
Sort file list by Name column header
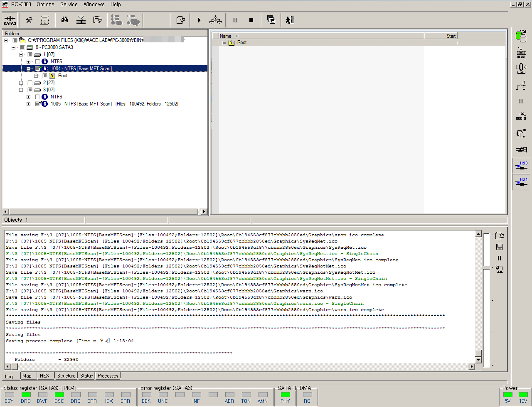point(321,36)
